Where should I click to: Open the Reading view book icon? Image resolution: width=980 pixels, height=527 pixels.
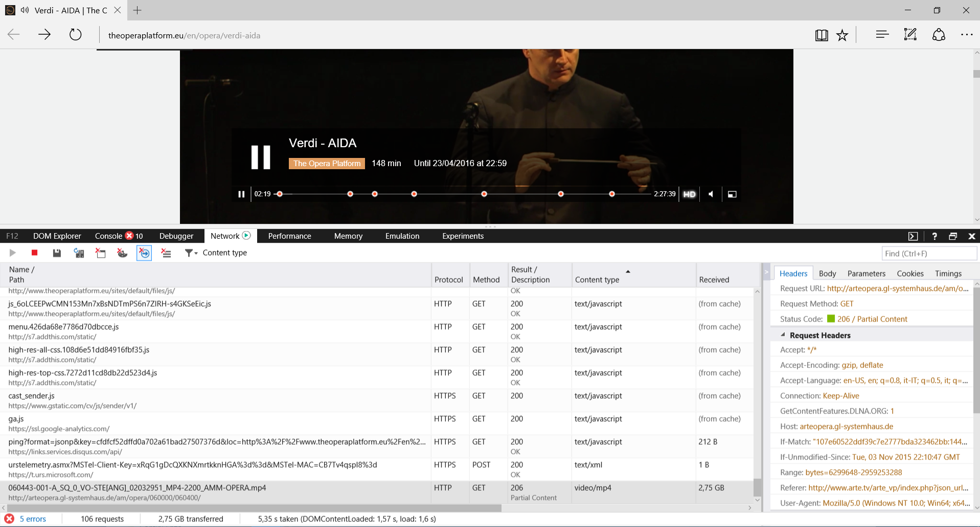click(821, 35)
